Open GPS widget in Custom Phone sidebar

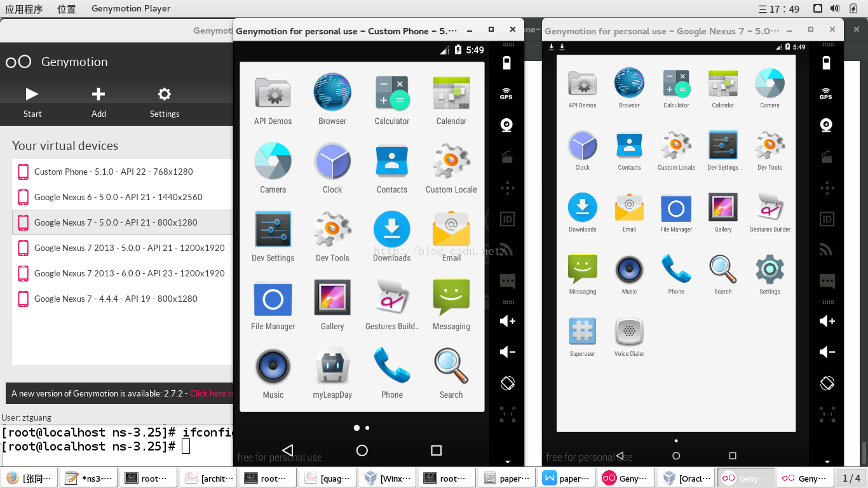506,93
